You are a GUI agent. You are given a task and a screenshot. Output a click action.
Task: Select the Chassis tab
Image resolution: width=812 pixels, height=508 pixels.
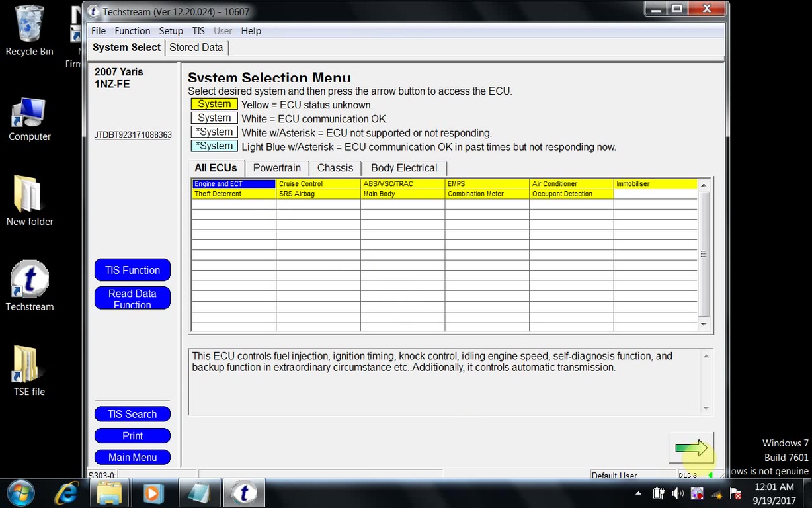(x=335, y=168)
